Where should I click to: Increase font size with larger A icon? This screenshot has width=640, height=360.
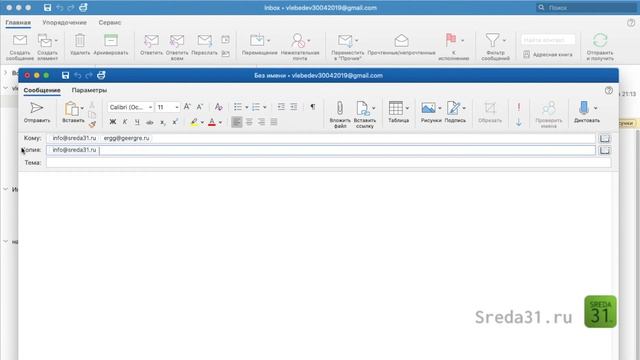[187, 107]
